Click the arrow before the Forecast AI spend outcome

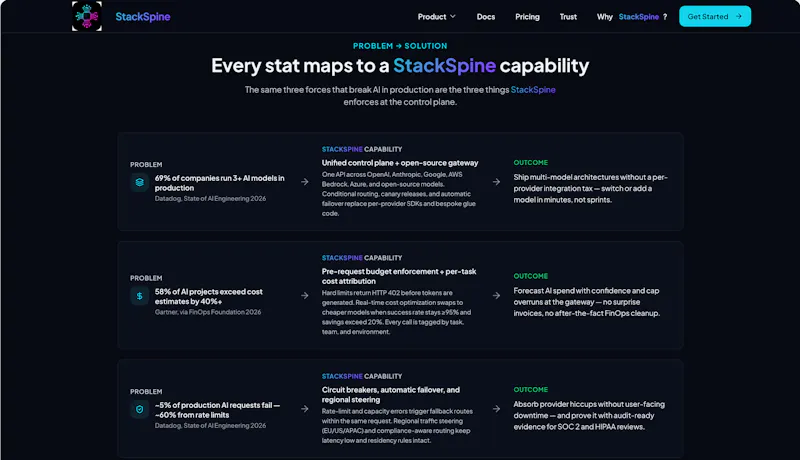[x=496, y=295]
